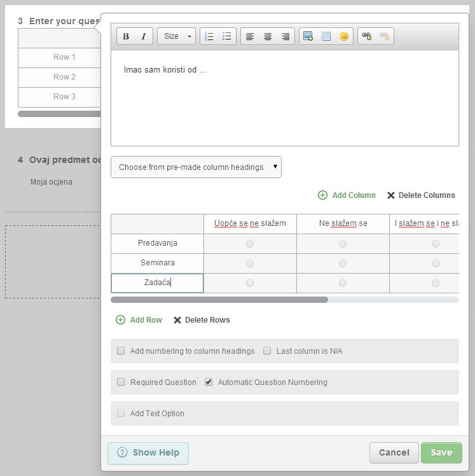This screenshot has width=475, height=476.
Task: Insert a bulleted list
Action: pyautogui.click(x=226, y=37)
